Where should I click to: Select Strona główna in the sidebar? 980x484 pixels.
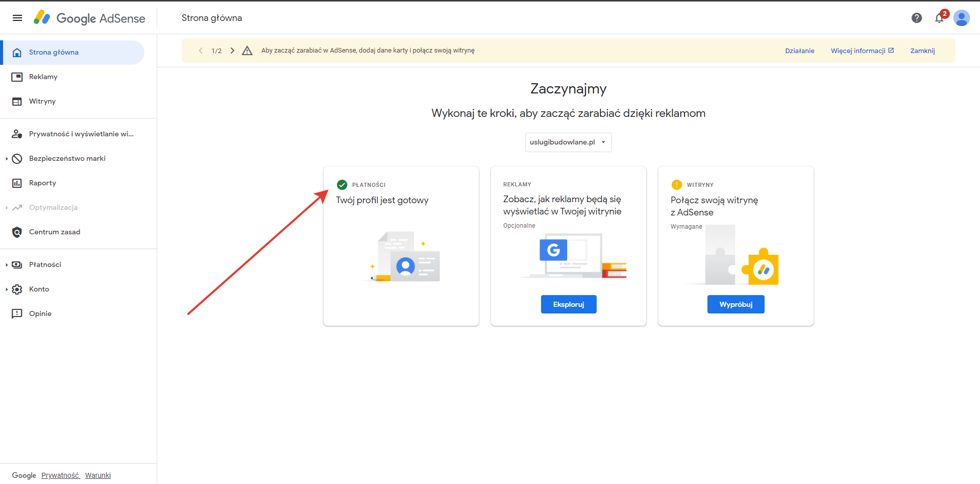[72, 53]
